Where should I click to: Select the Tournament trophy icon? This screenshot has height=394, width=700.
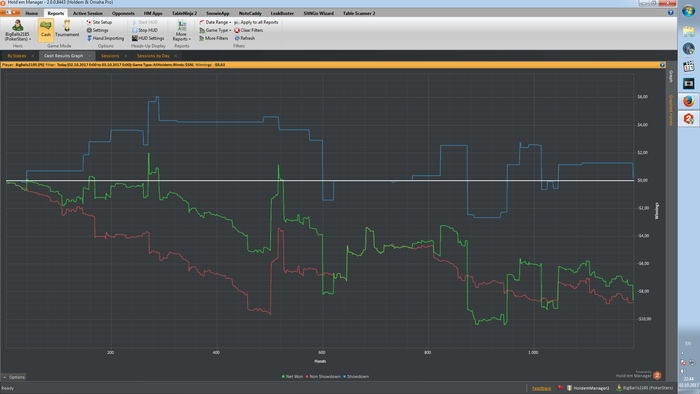pyautogui.click(x=67, y=29)
